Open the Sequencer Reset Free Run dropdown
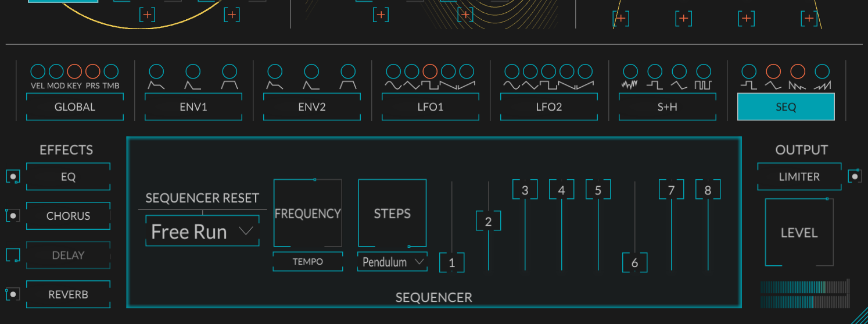The image size is (868, 324). [x=202, y=232]
